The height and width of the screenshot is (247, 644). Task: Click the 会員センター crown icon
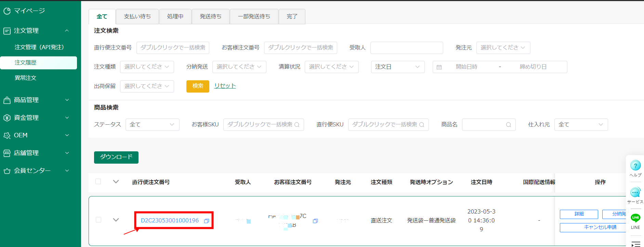coord(7,171)
